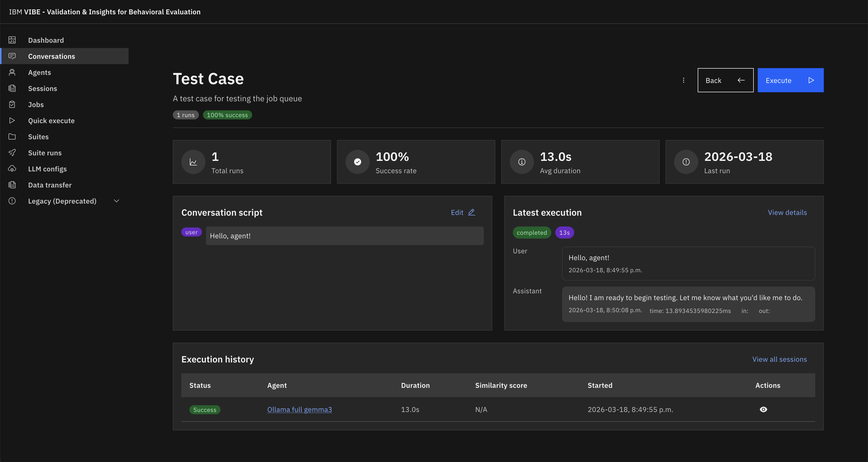Expand the Legacy (Deprecated) chevron
The width and height of the screenshot is (868, 462).
point(117,201)
